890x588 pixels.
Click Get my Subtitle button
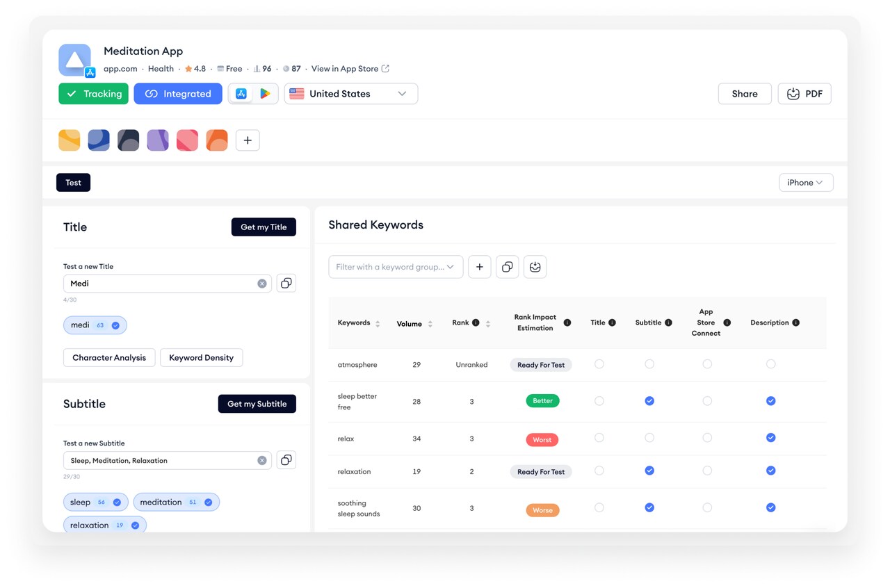tap(257, 404)
